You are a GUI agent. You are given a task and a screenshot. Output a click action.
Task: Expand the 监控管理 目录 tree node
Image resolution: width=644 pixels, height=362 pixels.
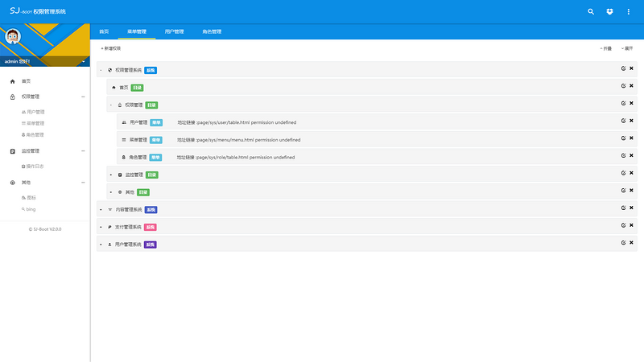[111, 175]
